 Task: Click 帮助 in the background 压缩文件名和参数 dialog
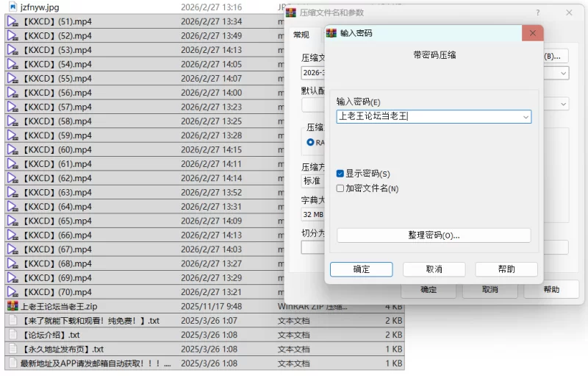pos(551,290)
